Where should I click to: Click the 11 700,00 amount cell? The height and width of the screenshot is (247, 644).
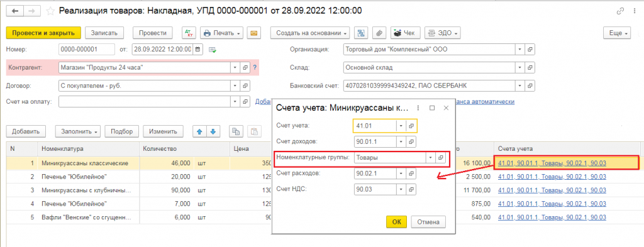click(x=477, y=190)
